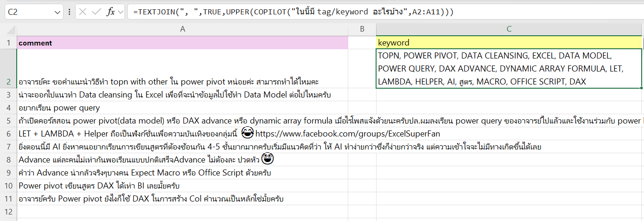Open Insert Function via the fx icon
The image size is (644, 221).
(111, 12)
